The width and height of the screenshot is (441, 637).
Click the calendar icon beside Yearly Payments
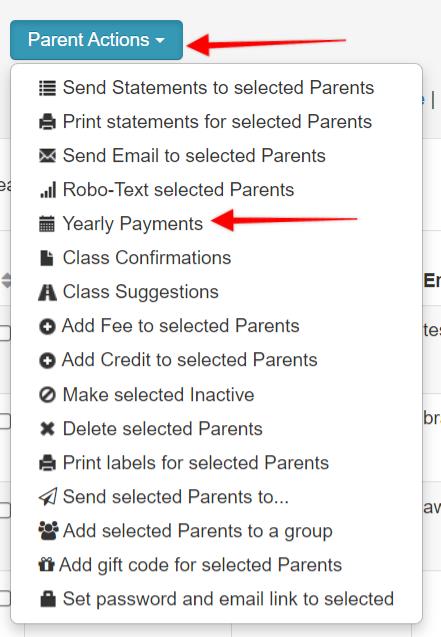(x=47, y=224)
